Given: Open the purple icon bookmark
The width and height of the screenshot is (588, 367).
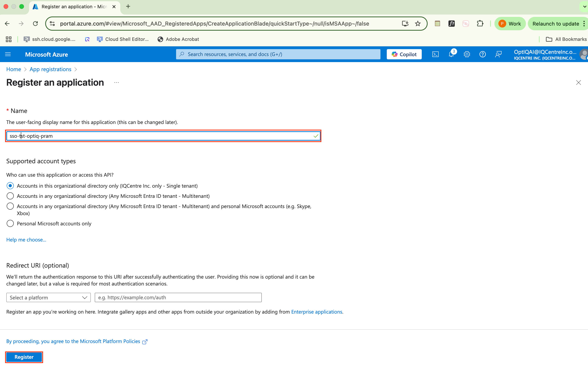Looking at the screenshot, I should [x=87, y=39].
